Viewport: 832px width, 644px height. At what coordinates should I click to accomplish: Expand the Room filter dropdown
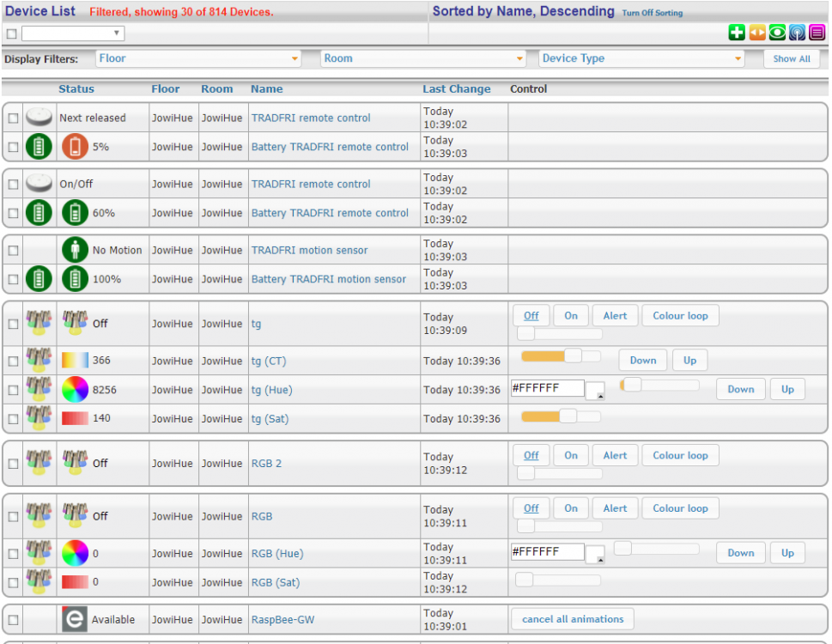(423, 58)
